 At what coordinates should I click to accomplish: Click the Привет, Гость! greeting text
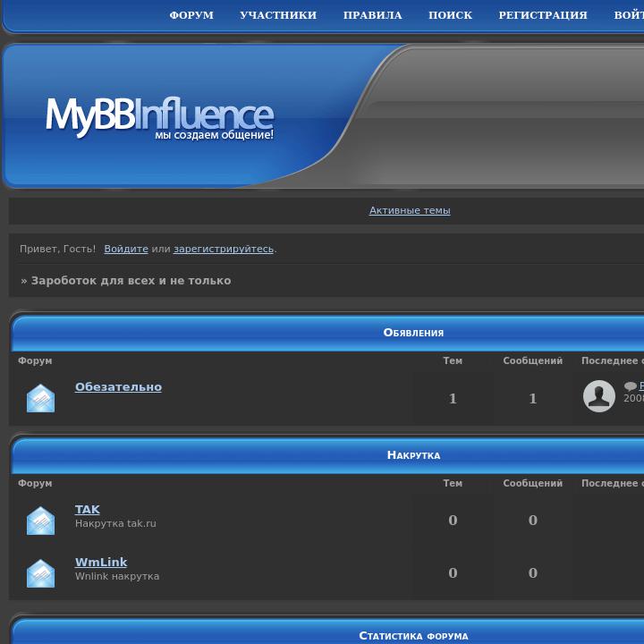pos(57,249)
